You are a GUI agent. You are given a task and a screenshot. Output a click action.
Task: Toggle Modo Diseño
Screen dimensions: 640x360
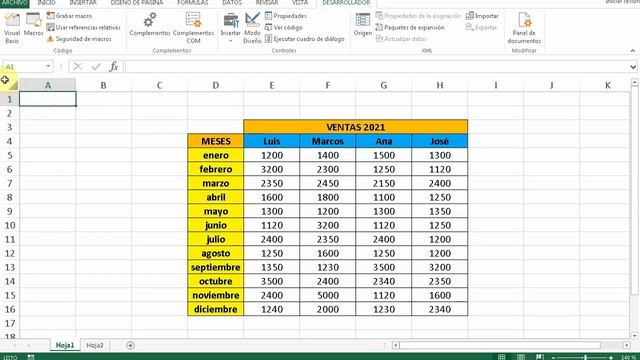(252, 28)
